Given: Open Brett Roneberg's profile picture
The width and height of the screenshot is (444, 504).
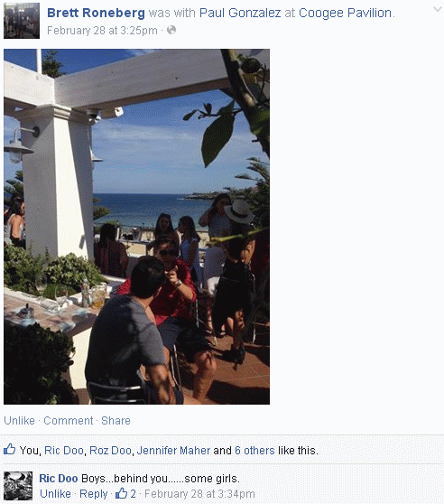Looking at the screenshot, I should point(22,21).
